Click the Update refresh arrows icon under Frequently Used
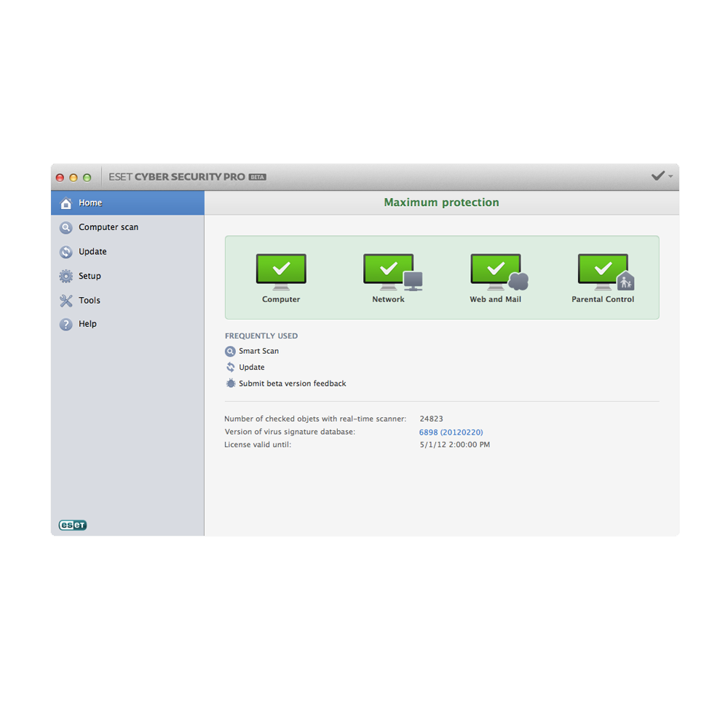The width and height of the screenshot is (728, 728). tap(230, 367)
